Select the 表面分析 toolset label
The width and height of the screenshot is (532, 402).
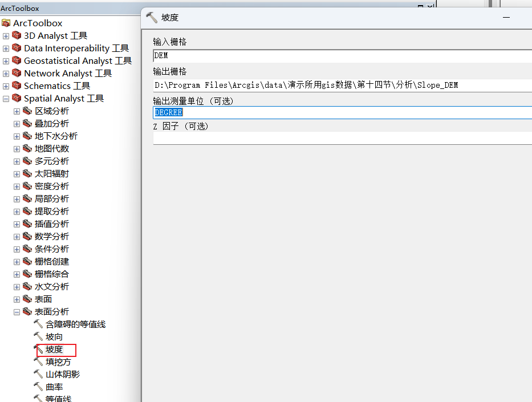tap(52, 312)
